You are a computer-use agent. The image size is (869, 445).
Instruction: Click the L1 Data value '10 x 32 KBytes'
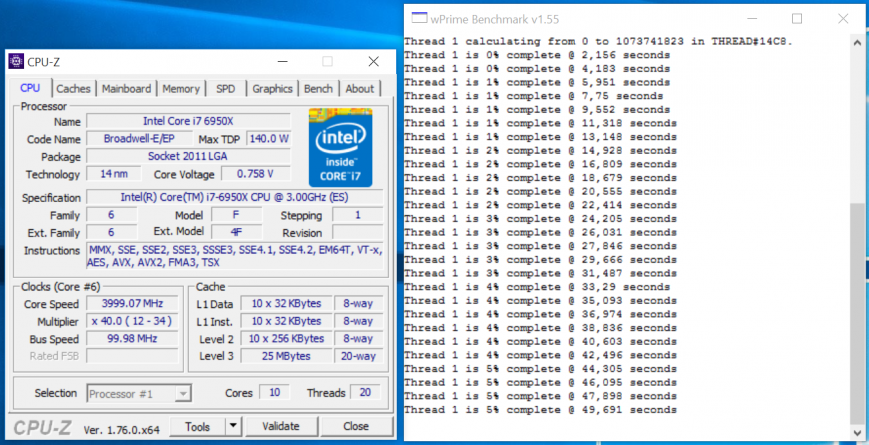[x=286, y=304]
